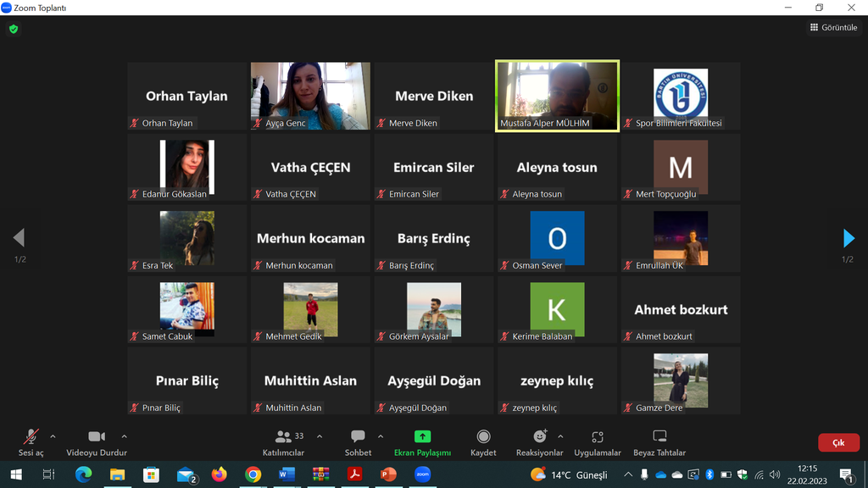Open Beyaz Tahtalar whiteboards
The height and width of the screenshot is (488, 868).
click(659, 441)
